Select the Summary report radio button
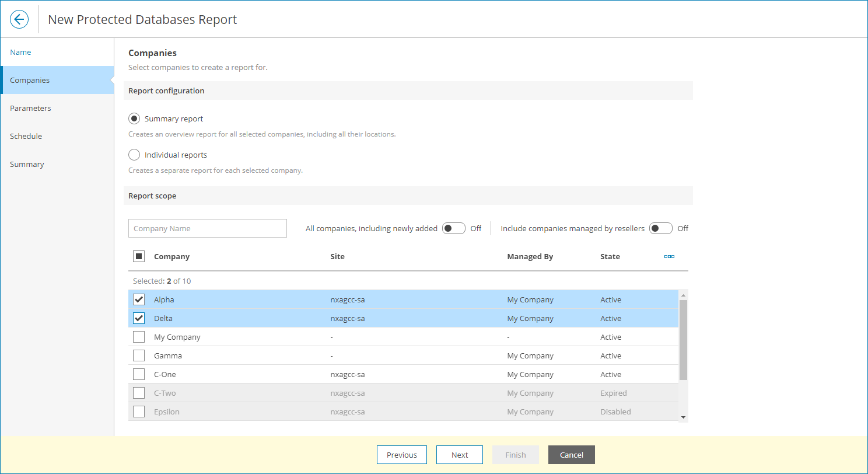The height and width of the screenshot is (474, 868). tap(134, 118)
